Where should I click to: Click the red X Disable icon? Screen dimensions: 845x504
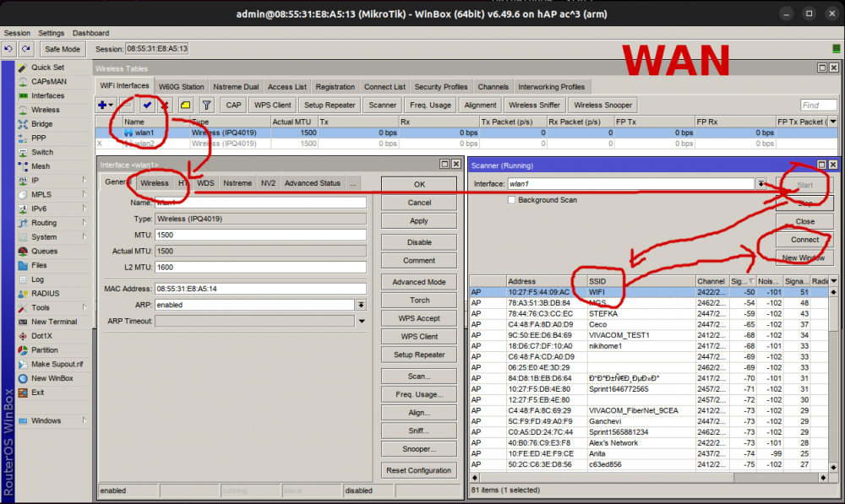(166, 106)
